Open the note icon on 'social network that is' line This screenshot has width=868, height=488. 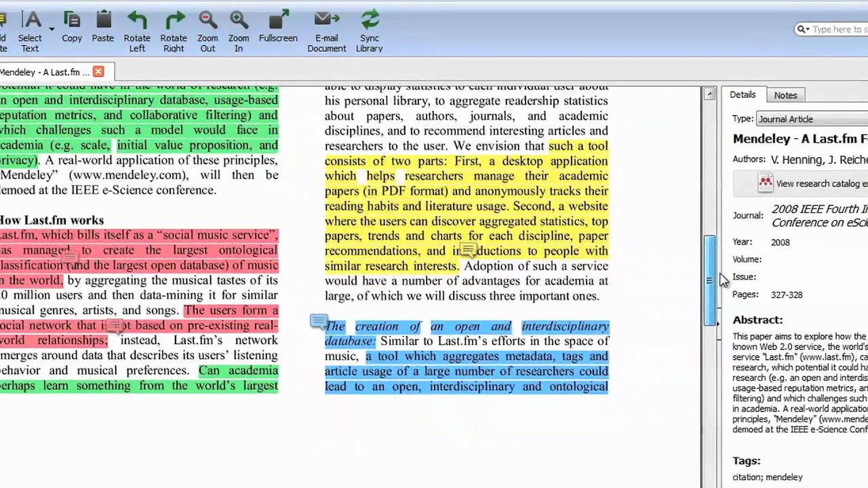[x=114, y=326]
